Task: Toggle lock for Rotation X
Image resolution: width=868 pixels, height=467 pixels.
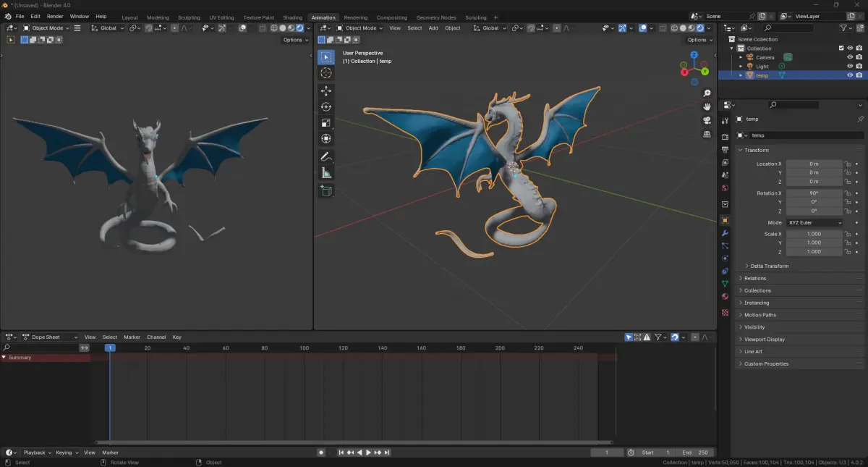Action: point(848,193)
